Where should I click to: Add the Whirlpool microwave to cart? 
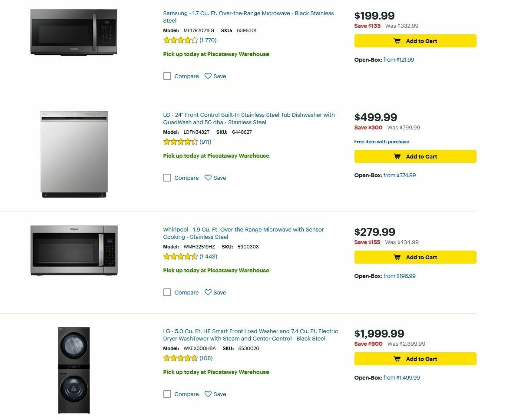[415, 257]
